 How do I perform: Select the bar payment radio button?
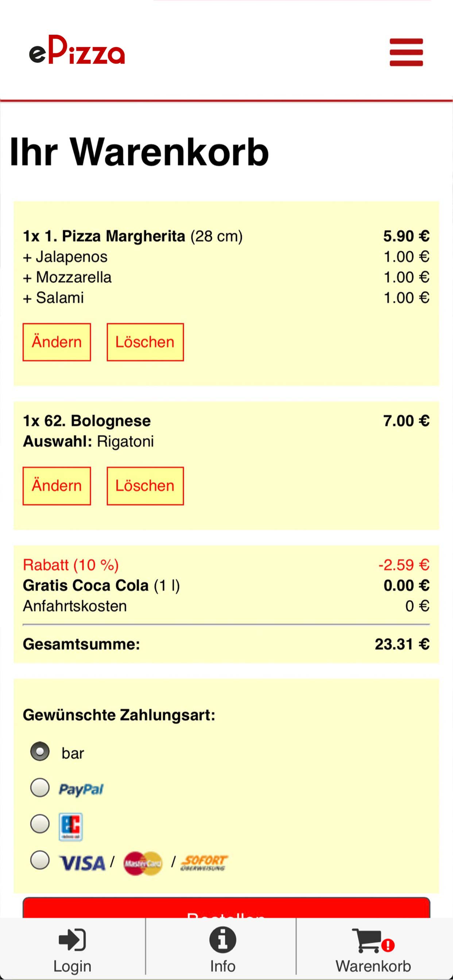point(40,751)
